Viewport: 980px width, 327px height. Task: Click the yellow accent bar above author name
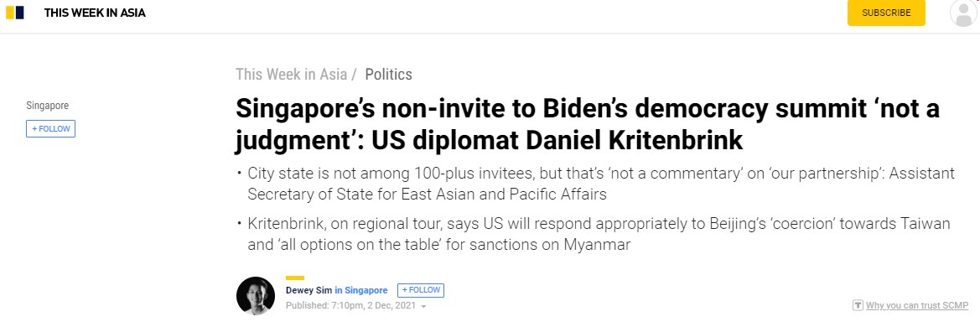295,278
